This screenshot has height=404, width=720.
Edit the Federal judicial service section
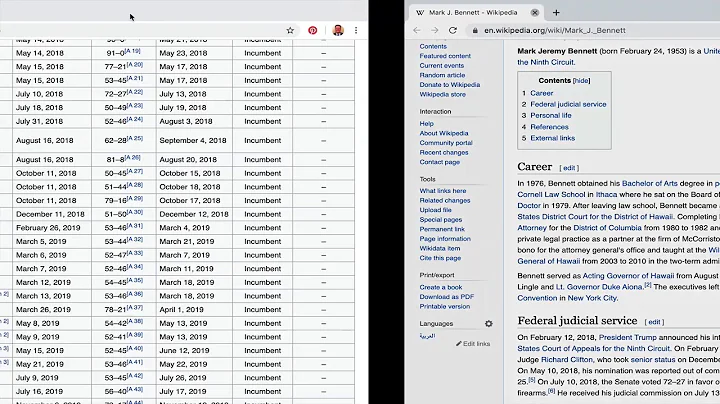coord(654,322)
